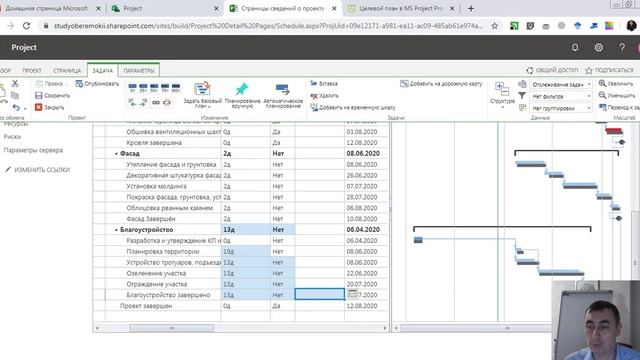This screenshot has width=640, height=360.
Task: Click the help question mark icon
Action: pos(622,47)
